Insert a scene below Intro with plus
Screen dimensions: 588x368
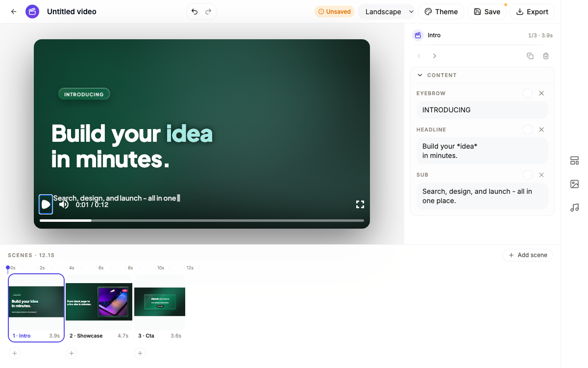click(15, 353)
